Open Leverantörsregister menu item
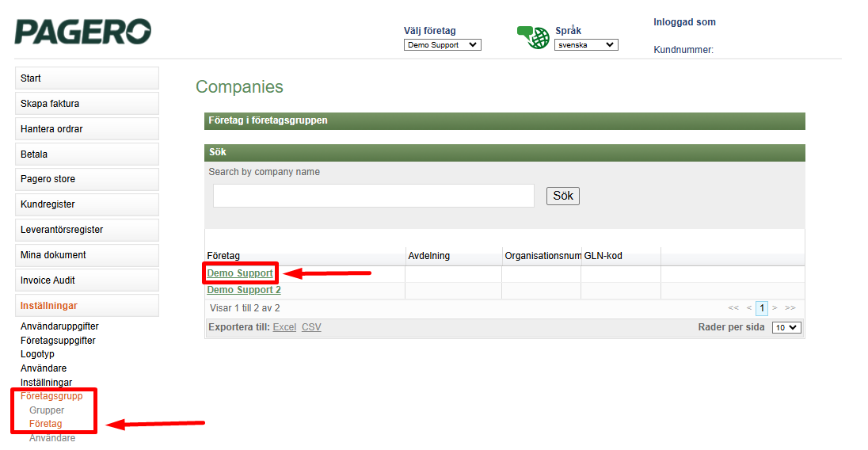868x450 pixels. [x=87, y=230]
